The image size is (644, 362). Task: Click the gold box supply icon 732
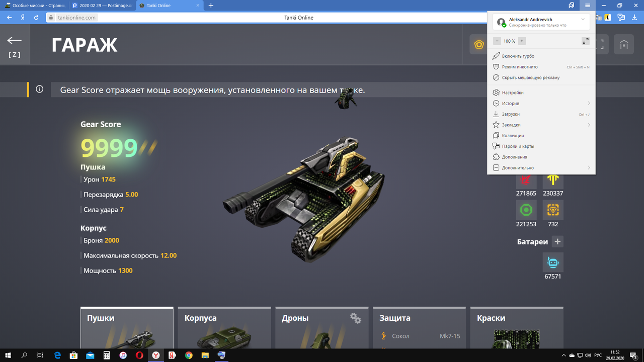coord(553,210)
